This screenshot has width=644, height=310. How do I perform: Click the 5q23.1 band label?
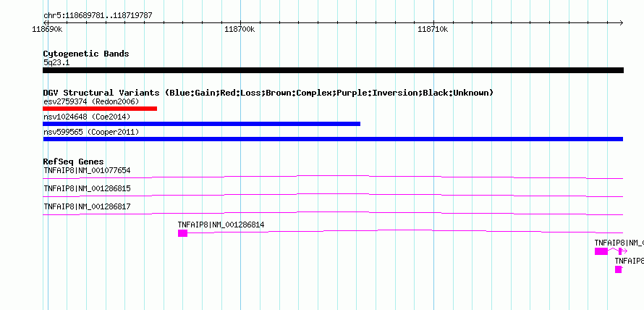[x=56, y=62]
